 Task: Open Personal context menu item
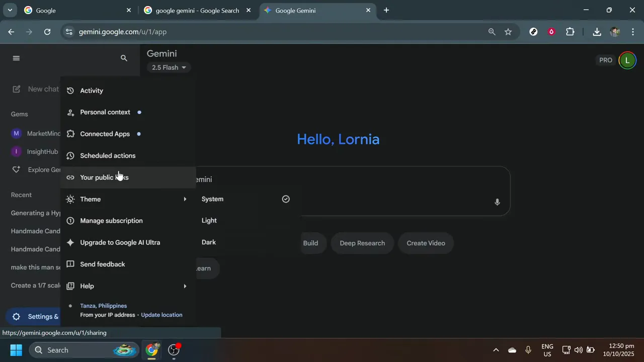point(128,112)
